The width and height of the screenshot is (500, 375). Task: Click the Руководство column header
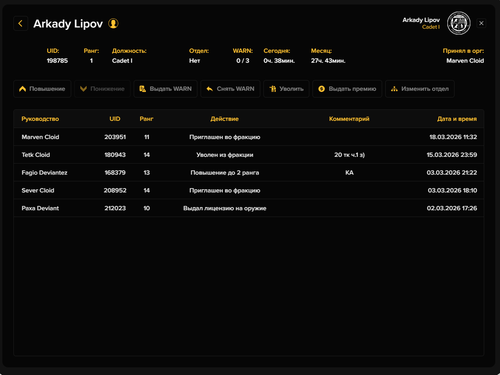tap(40, 119)
